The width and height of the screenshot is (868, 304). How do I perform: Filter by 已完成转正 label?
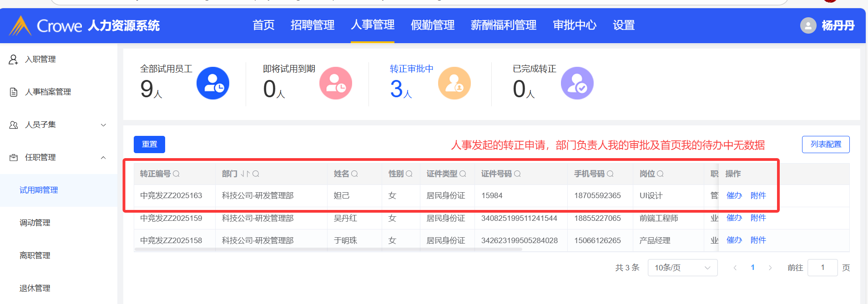(535, 69)
